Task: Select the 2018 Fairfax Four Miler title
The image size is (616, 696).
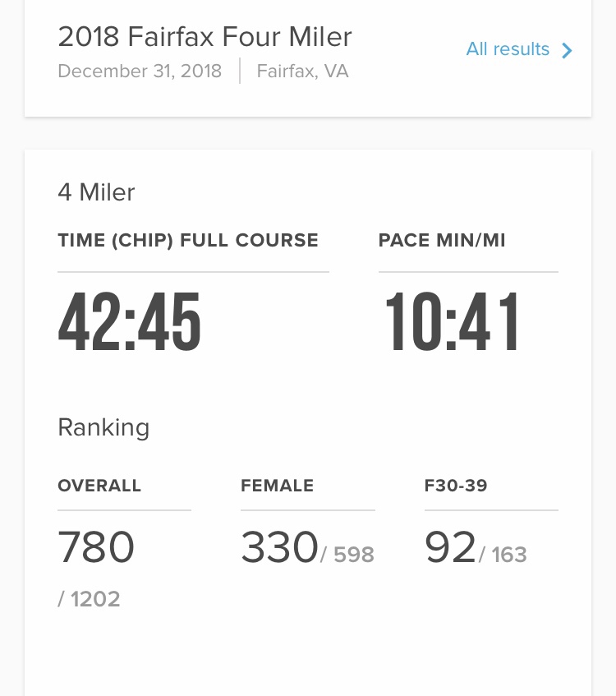Action: [x=205, y=36]
